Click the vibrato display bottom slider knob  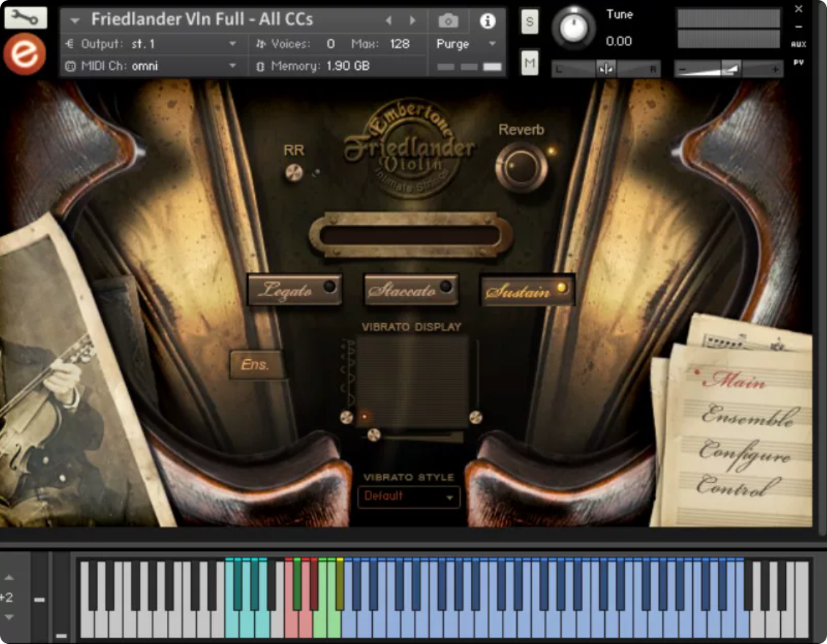click(x=374, y=434)
